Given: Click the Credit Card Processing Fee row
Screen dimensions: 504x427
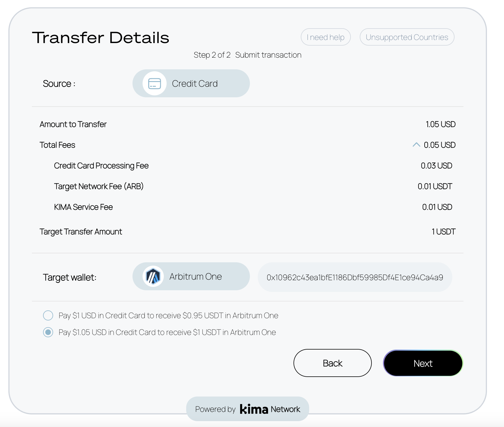Looking at the screenshot, I should coord(101,166).
